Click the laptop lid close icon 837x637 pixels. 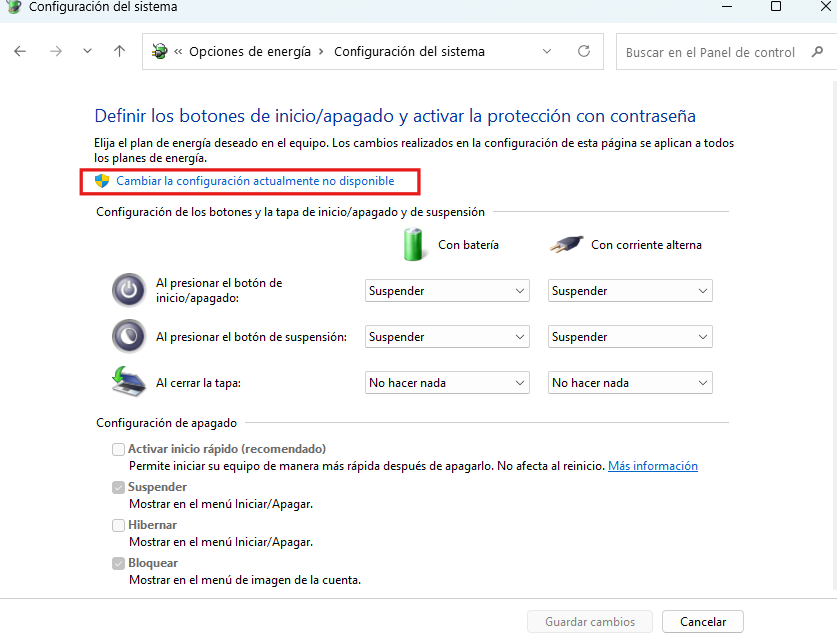128,382
